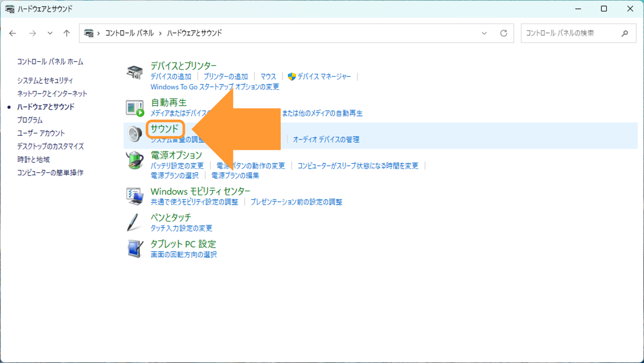This screenshot has width=644, height=363.
Task: Open recent locations dropdown chevron
Action: (50, 33)
